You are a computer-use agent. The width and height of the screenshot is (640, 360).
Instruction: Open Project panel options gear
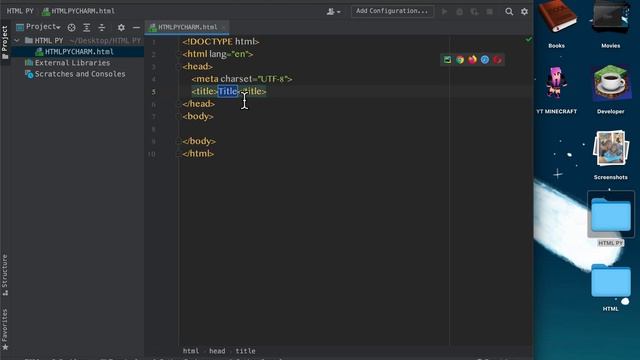121,27
